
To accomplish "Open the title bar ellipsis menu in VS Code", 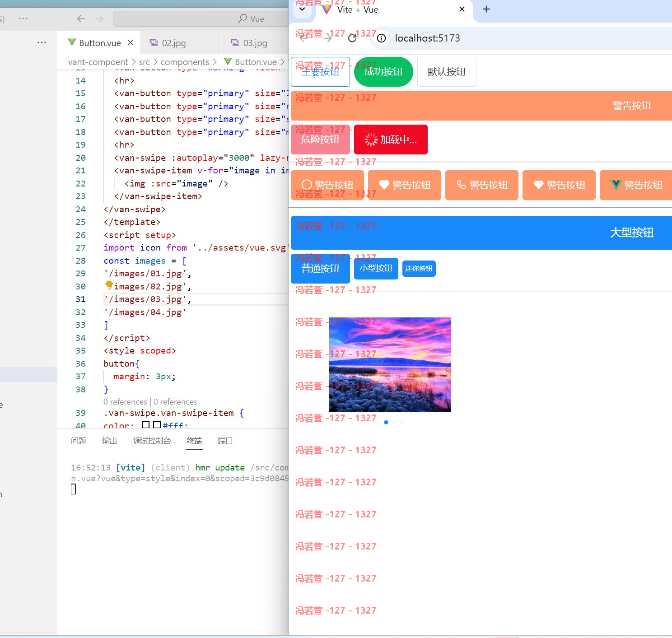I will (23, 19).
